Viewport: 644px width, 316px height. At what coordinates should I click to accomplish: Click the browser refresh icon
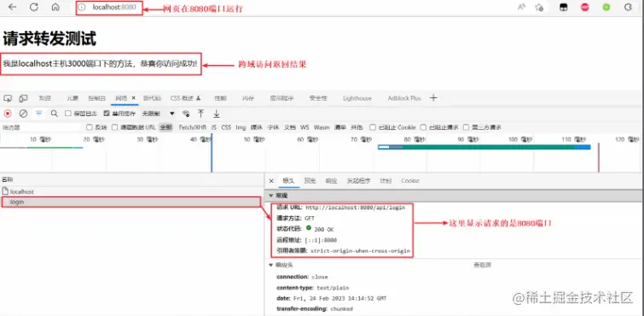(34, 7)
